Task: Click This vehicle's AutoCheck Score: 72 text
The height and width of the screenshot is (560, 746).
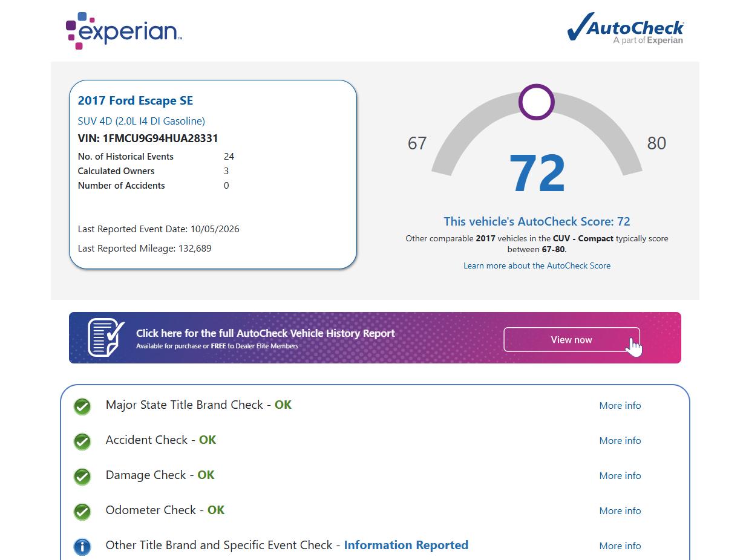Action: 537,221
